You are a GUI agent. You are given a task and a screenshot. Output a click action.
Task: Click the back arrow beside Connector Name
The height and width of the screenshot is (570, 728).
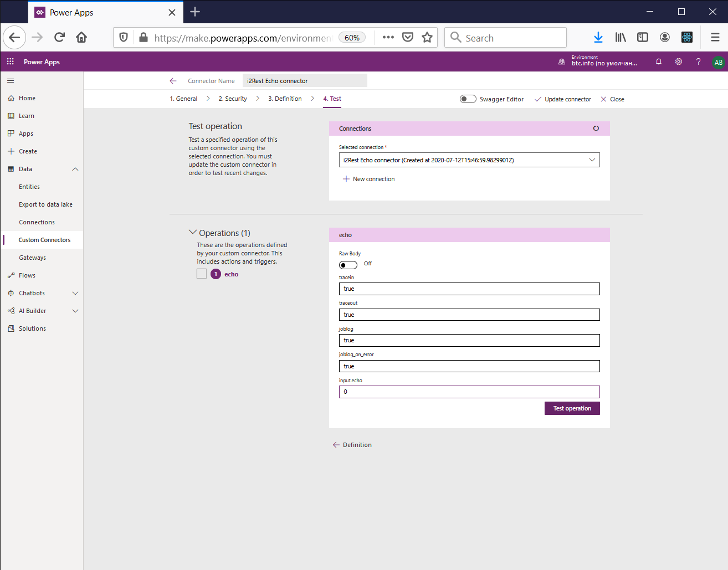(173, 81)
